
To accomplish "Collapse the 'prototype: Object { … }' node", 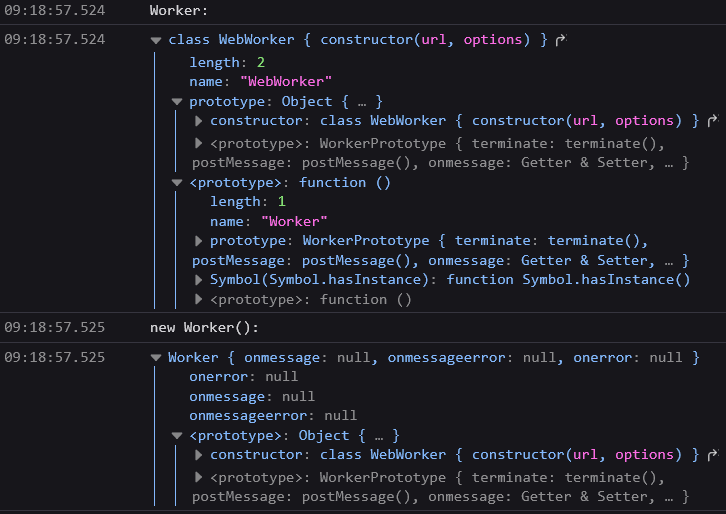I will click(x=177, y=101).
